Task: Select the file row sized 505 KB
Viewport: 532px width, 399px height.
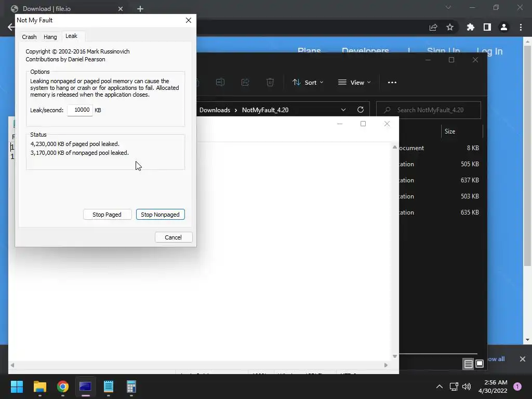Action: (x=440, y=164)
